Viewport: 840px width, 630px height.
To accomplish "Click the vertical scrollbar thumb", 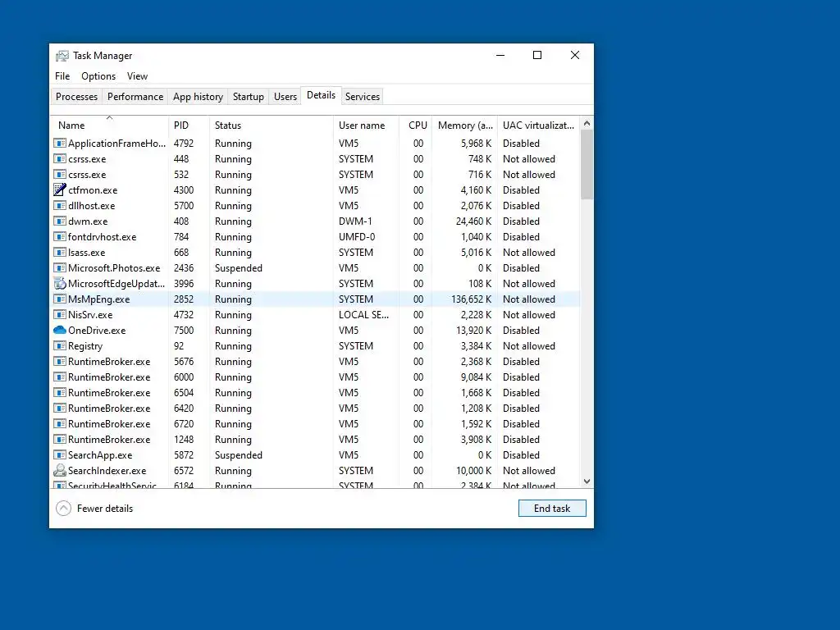I will click(x=587, y=164).
